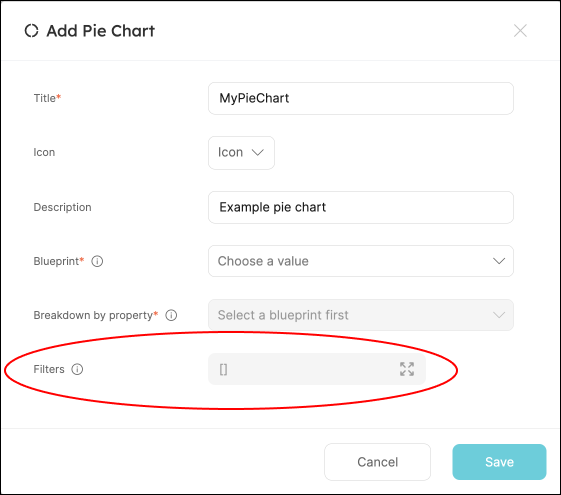Click the Description field with Example pie chart
This screenshot has height=495, width=561.
click(x=361, y=207)
